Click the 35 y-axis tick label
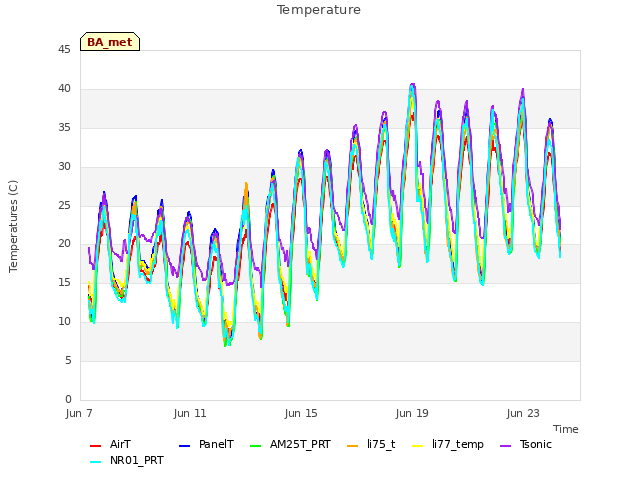 click(64, 128)
